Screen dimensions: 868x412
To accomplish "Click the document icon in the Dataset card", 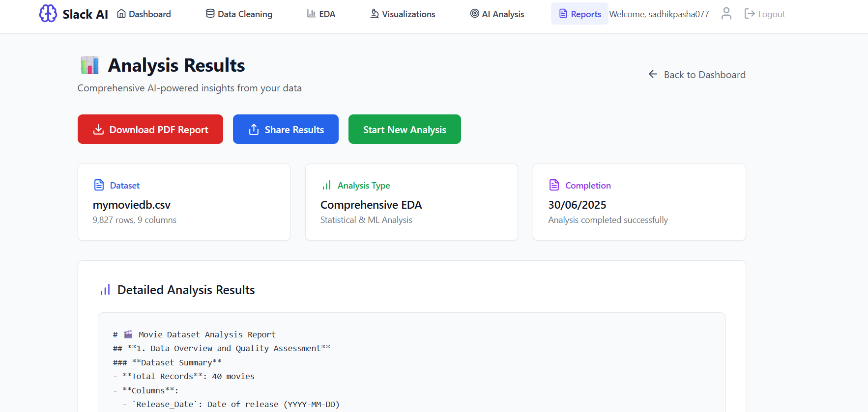I will pyautogui.click(x=99, y=185).
